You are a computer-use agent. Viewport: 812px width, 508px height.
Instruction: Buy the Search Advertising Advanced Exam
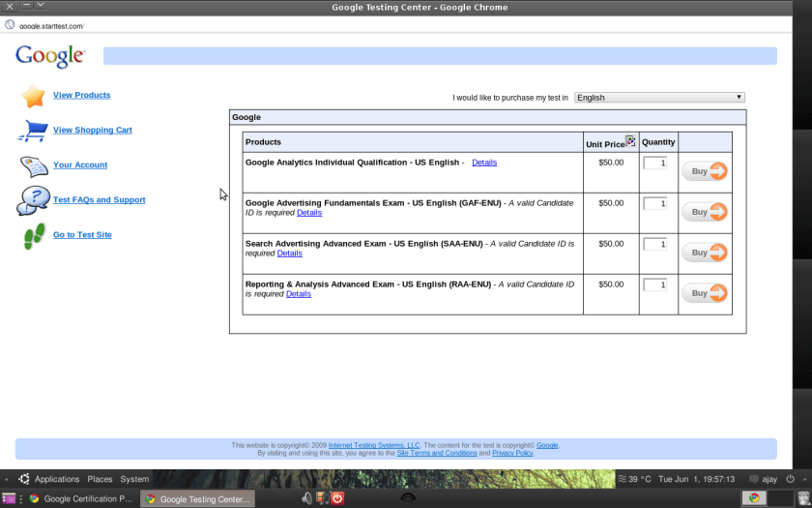click(x=705, y=253)
